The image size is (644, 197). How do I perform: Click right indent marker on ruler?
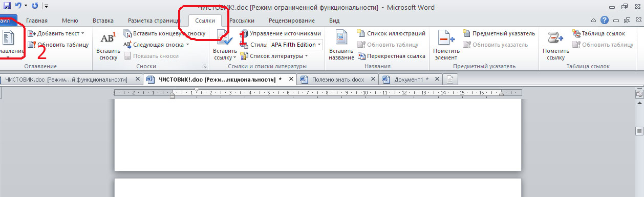tap(502, 94)
